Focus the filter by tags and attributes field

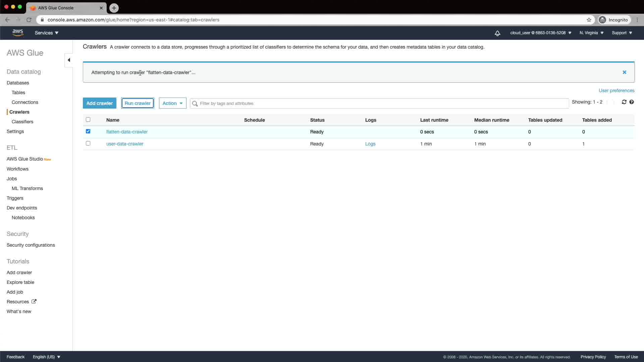379,103
